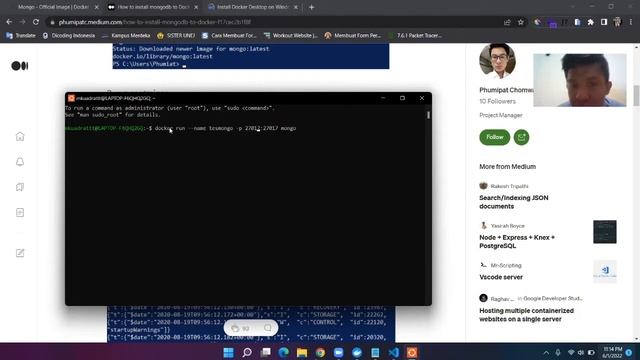Open the 10 Followers link
Screen dimensions: 640x360
click(497, 101)
